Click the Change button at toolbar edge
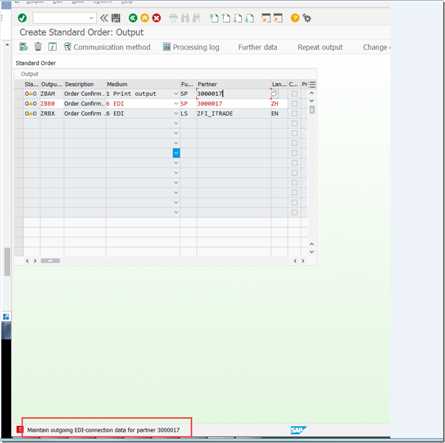The image size is (445, 443). [376, 47]
